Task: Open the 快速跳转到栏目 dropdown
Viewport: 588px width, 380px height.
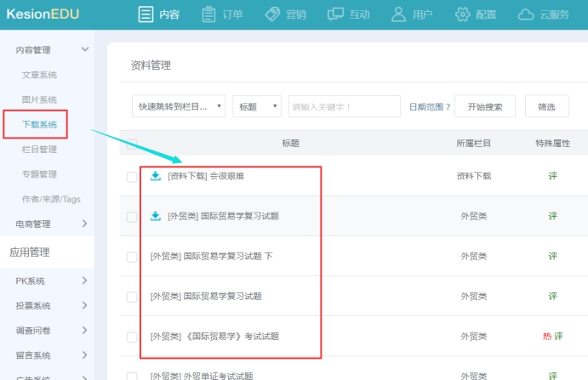Action: tap(179, 106)
